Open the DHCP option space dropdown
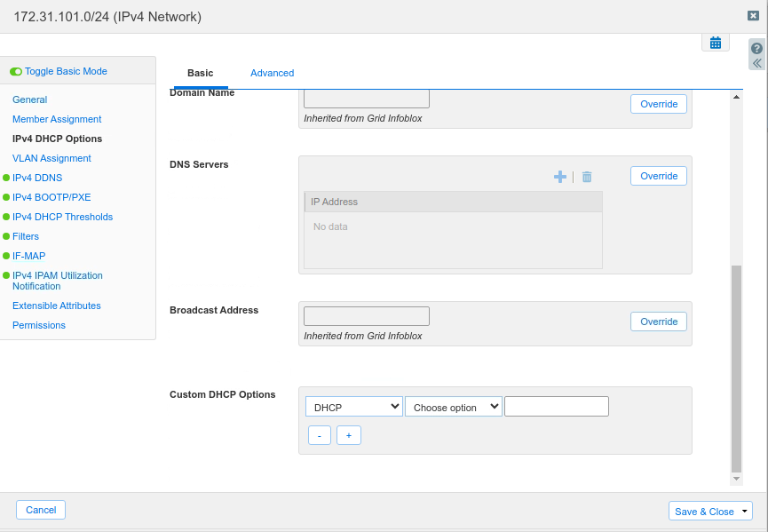Viewport: 768px width, 532px height. click(354, 407)
